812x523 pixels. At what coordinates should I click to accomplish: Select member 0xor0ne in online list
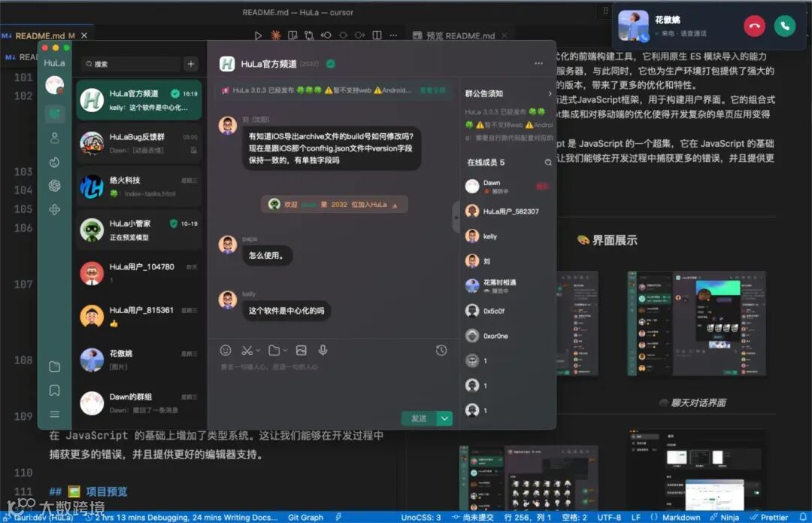507,336
